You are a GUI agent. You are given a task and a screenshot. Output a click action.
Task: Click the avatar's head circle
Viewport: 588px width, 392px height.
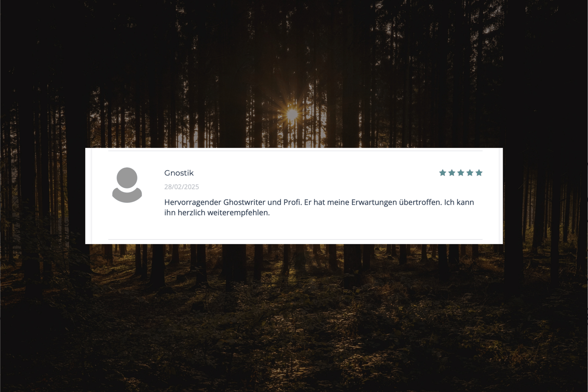pyautogui.click(x=127, y=178)
